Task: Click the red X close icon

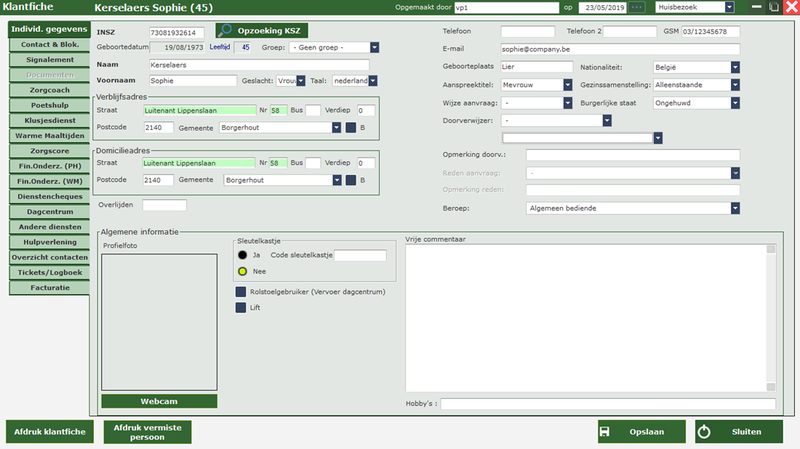Action: pos(789,7)
